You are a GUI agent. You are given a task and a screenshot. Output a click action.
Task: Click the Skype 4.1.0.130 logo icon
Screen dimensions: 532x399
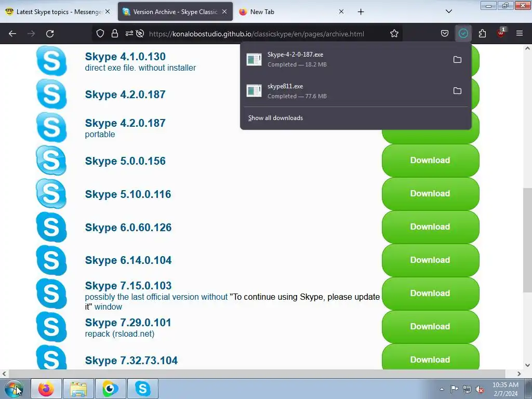point(51,61)
